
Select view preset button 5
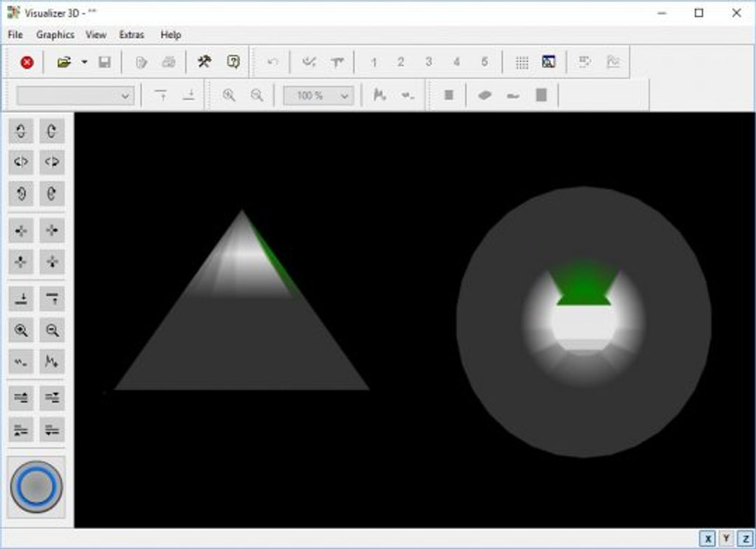click(484, 63)
